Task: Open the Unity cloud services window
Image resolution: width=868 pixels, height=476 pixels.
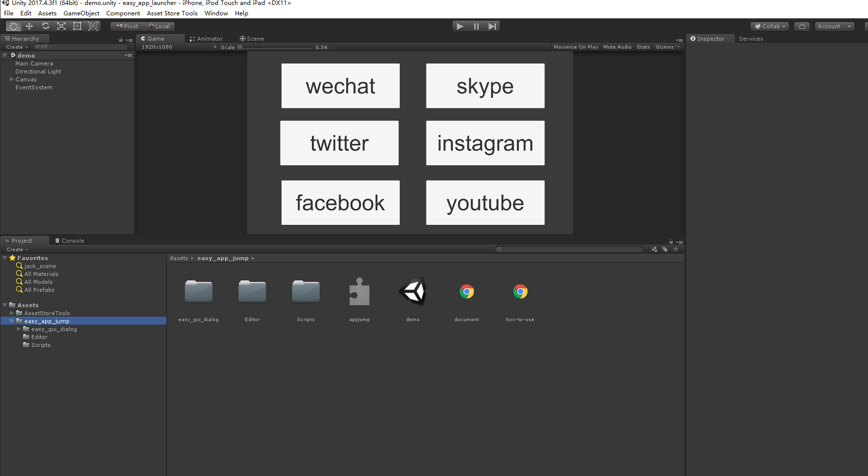Action: click(x=802, y=26)
